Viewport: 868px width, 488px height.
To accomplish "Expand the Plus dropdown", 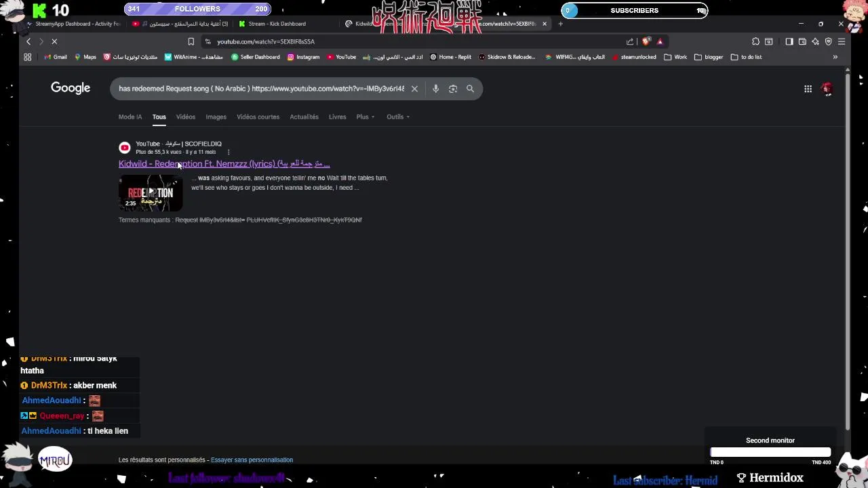I will click(x=366, y=117).
